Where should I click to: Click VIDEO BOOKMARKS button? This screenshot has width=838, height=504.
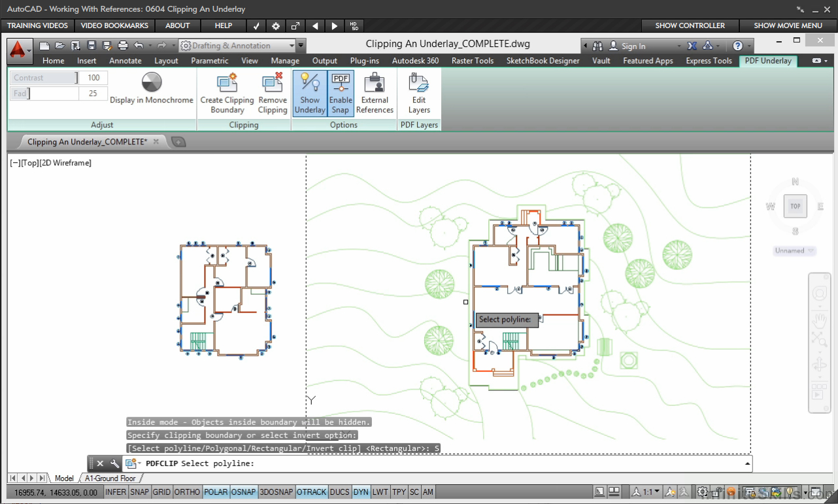pyautogui.click(x=114, y=25)
